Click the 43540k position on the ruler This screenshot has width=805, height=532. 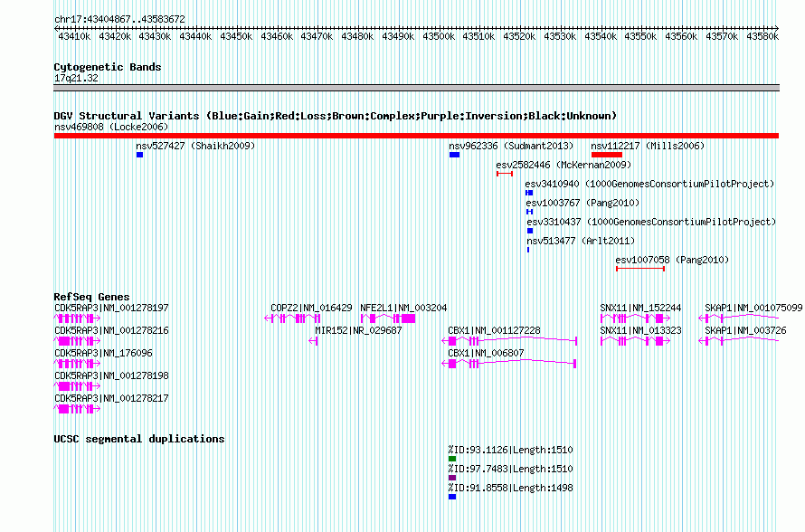point(601,36)
